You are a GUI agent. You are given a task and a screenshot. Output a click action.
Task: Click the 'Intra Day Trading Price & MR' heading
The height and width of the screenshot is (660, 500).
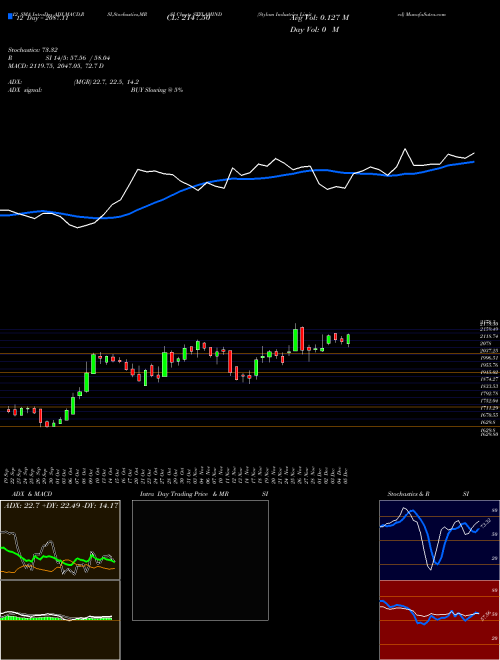[x=184, y=494]
